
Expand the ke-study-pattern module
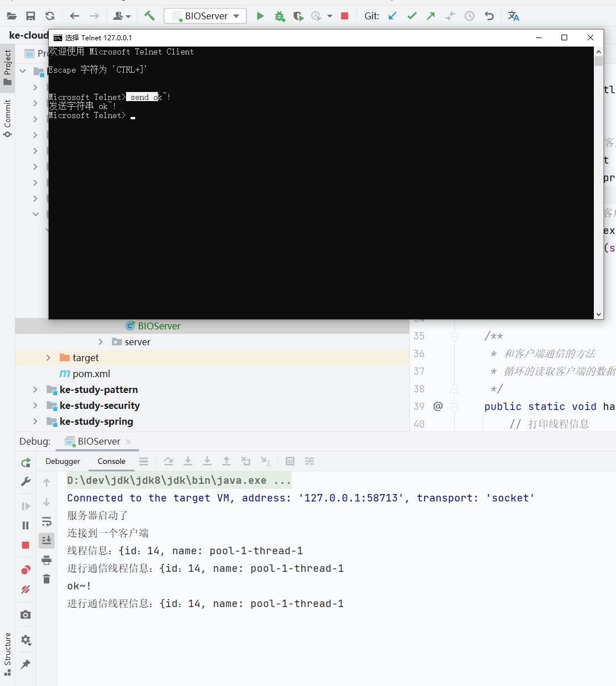pyautogui.click(x=35, y=390)
